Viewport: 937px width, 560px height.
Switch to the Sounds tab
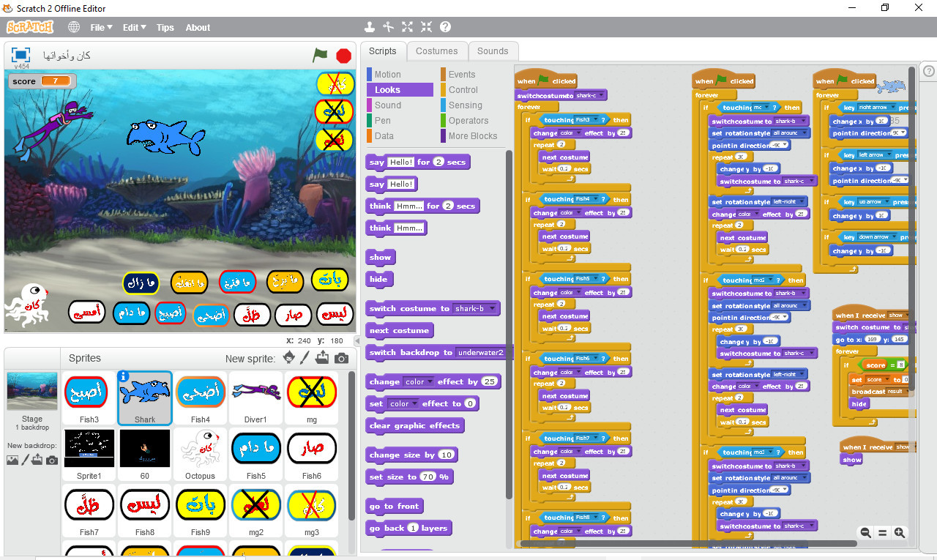493,51
